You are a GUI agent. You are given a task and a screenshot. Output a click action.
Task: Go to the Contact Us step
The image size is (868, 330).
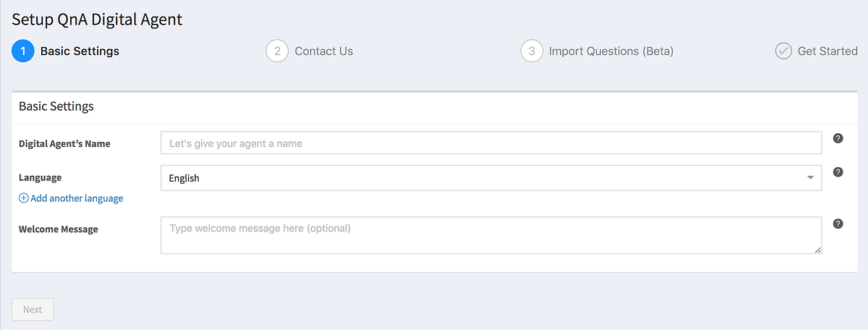pos(324,51)
